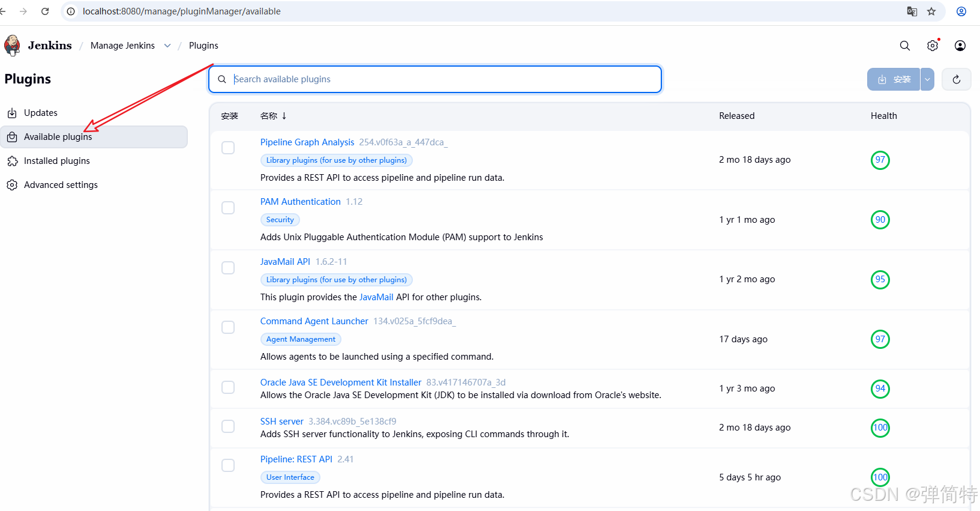980x511 pixels.
Task: Open the Pipeline: REST API plugin link
Action: click(296, 459)
